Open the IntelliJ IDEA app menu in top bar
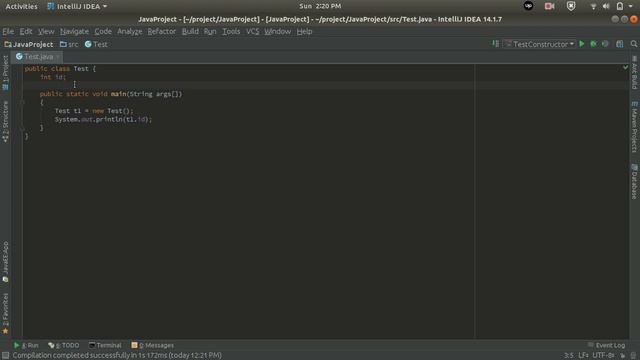This screenshot has height=360, width=640. click(x=77, y=6)
